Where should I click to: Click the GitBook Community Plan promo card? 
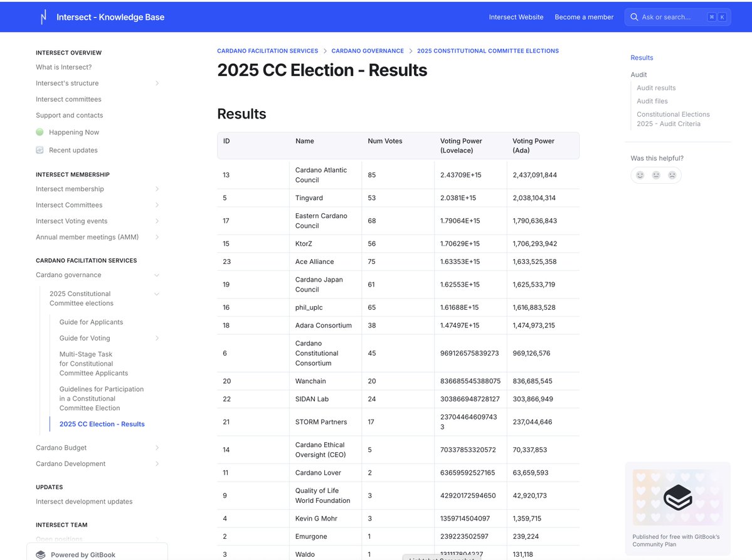677,507
